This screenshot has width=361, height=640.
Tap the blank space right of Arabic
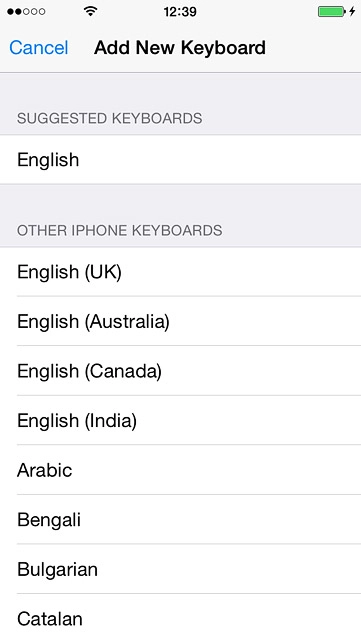tap(216, 470)
